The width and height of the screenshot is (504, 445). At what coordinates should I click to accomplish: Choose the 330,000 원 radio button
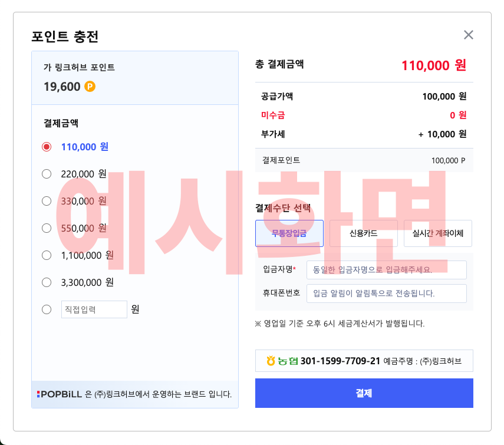pos(47,201)
